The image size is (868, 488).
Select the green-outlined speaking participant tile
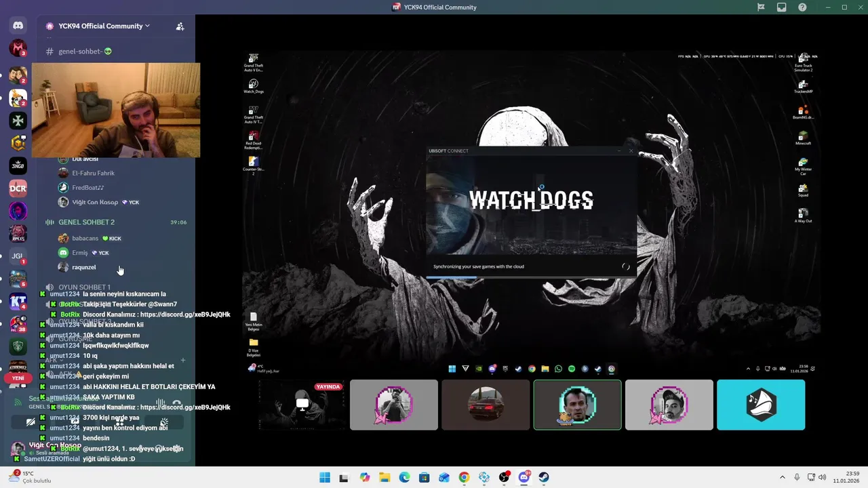point(577,405)
